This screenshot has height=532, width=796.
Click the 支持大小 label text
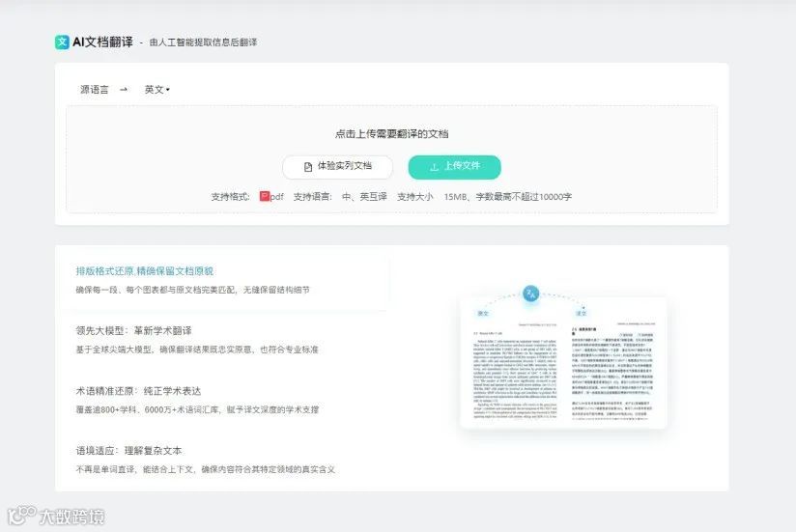[x=414, y=197]
